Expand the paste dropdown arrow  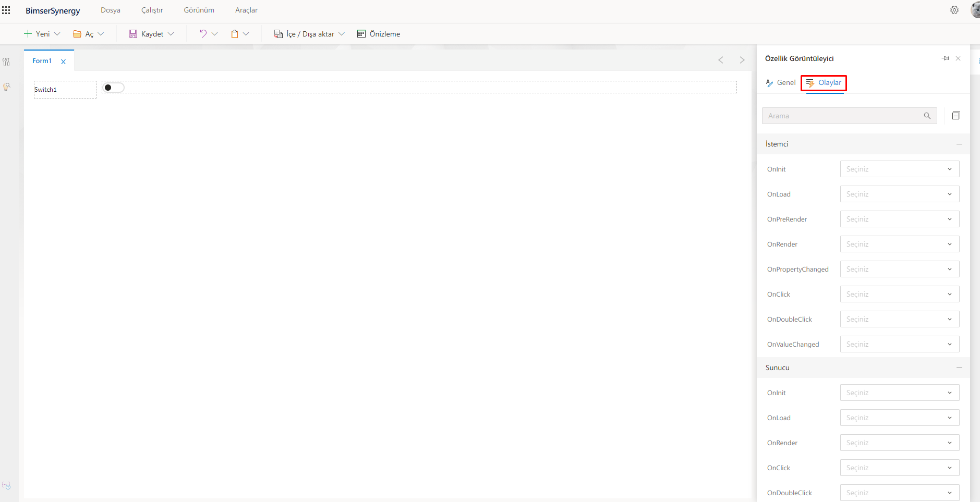coord(246,34)
